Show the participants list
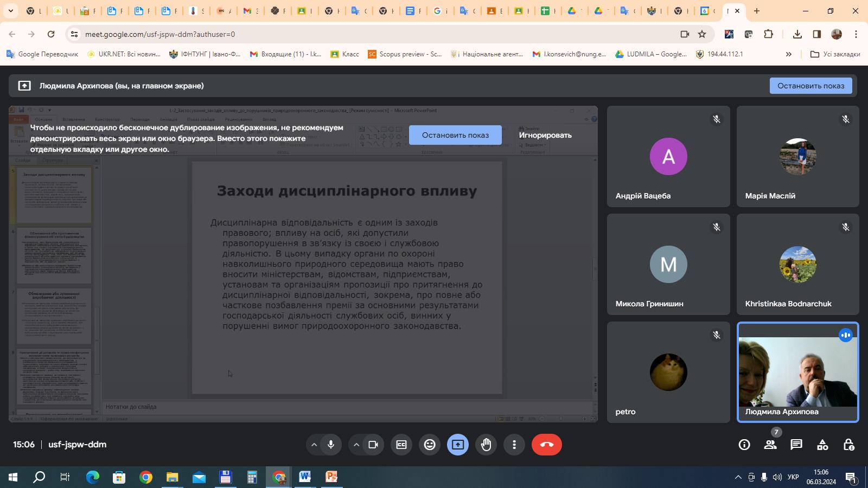Image resolution: width=868 pixels, height=488 pixels. (x=769, y=445)
